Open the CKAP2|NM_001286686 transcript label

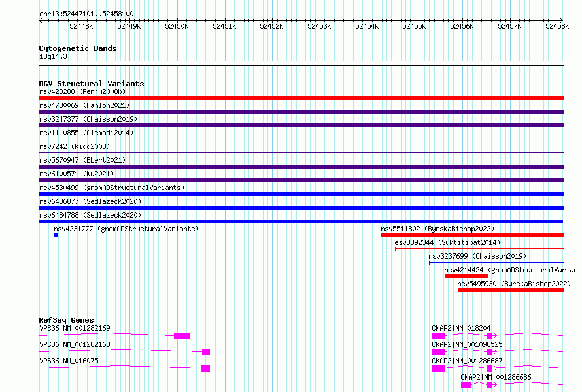click(496, 377)
